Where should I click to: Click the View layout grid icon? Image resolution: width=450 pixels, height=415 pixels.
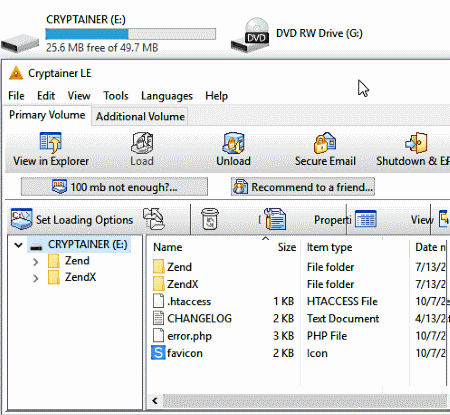(366, 219)
